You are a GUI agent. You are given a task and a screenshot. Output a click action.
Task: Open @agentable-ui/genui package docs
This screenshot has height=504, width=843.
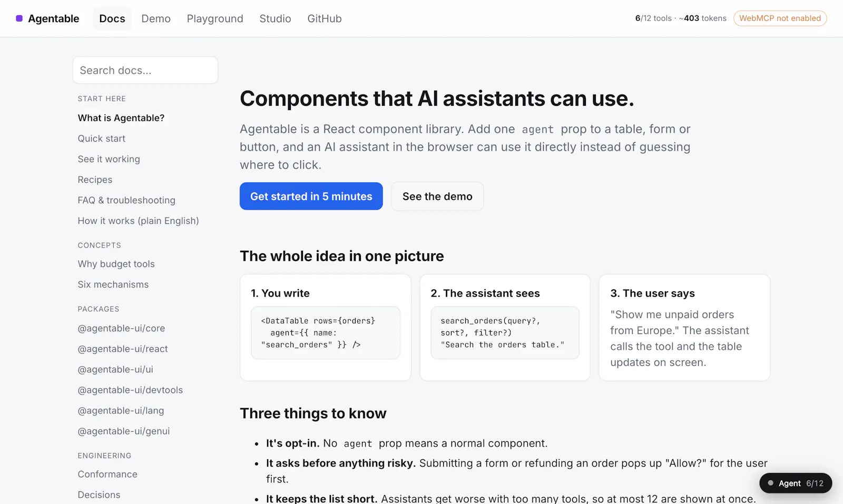124,431
